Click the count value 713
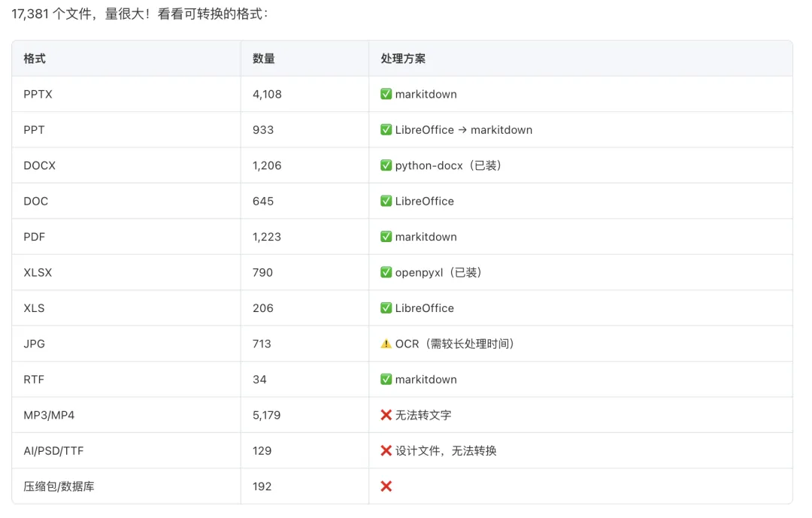Image resolution: width=812 pixels, height=518 pixels. pyautogui.click(x=262, y=344)
